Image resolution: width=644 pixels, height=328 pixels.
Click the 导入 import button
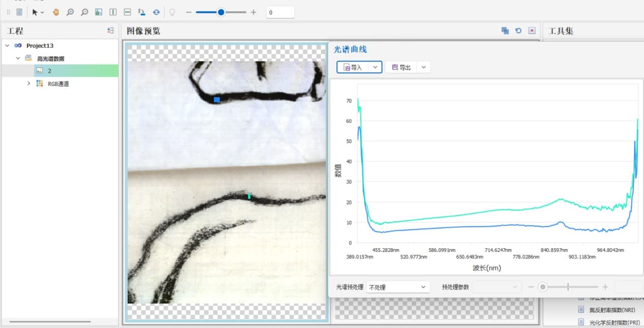(353, 67)
